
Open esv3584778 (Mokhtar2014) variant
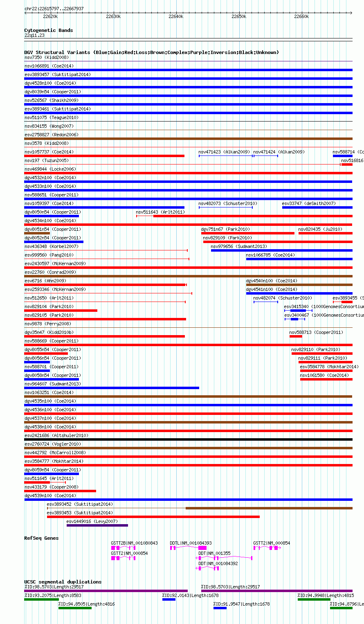tap(329, 367)
